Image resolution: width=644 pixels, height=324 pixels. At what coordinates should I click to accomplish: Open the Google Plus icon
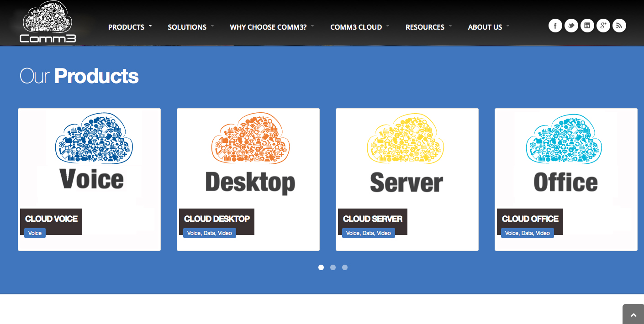coord(603,26)
